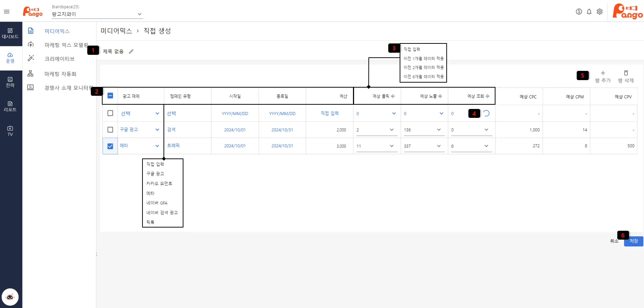Click the 행 추가 plus icon

click(x=603, y=73)
